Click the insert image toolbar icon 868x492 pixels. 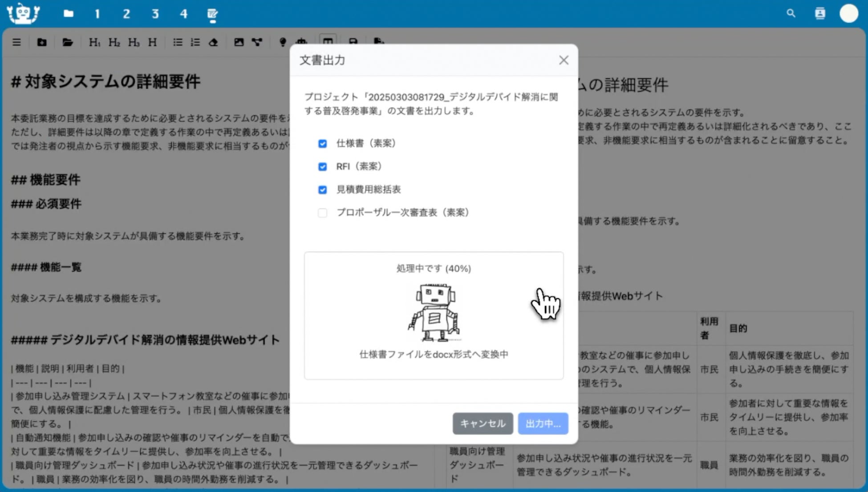click(x=239, y=42)
